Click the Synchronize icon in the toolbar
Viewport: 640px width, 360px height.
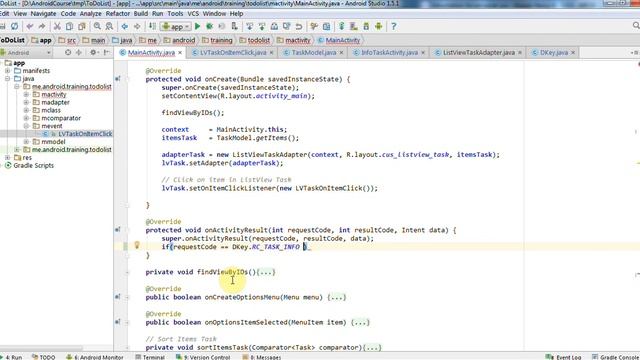15,27
